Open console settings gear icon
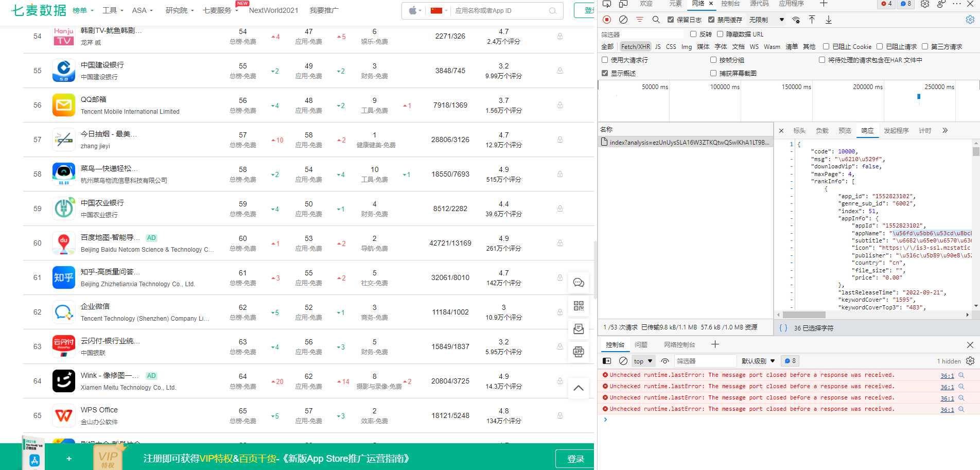Screen dimensions: 980x470 tap(970, 361)
